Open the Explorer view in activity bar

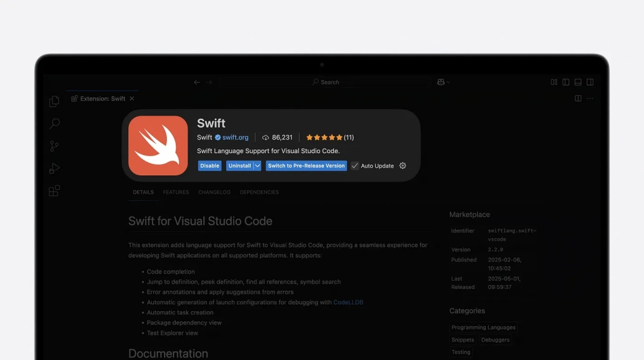pyautogui.click(x=54, y=101)
